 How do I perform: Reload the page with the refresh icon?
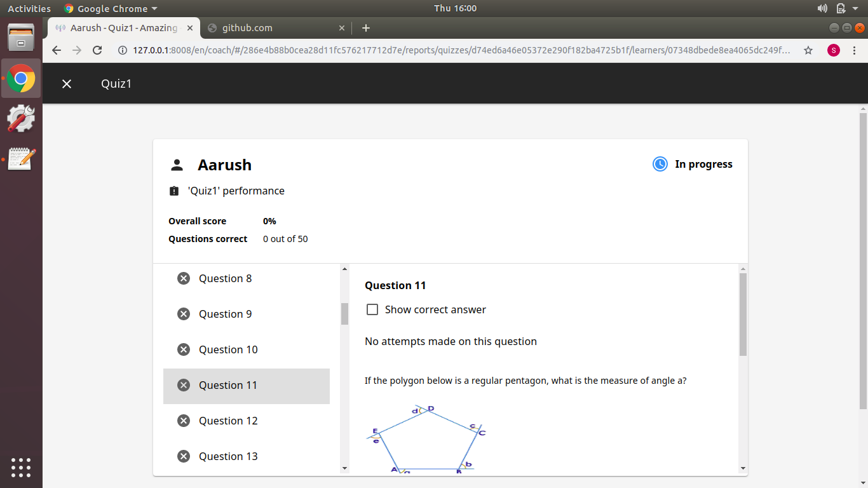coord(97,50)
